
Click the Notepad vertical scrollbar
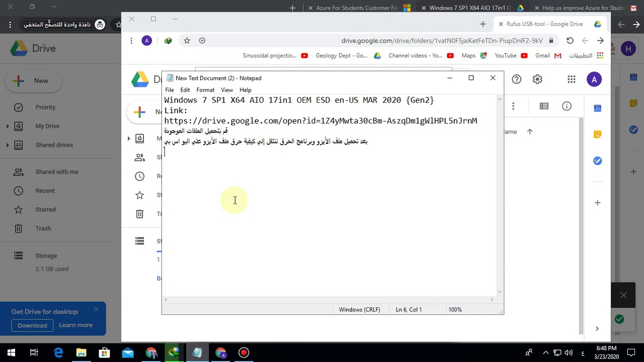tap(500, 195)
